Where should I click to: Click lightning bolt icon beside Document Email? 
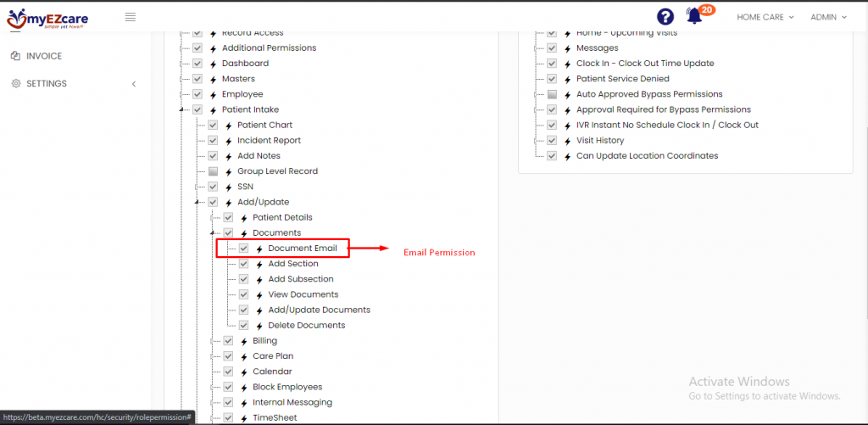click(x=259, y=249)
